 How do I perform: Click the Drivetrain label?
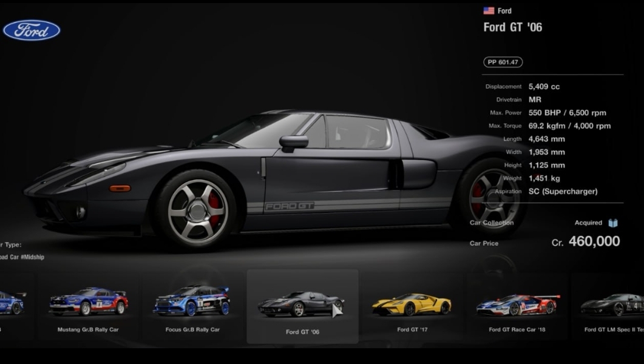pyautogui.click(x=509, y=99)
